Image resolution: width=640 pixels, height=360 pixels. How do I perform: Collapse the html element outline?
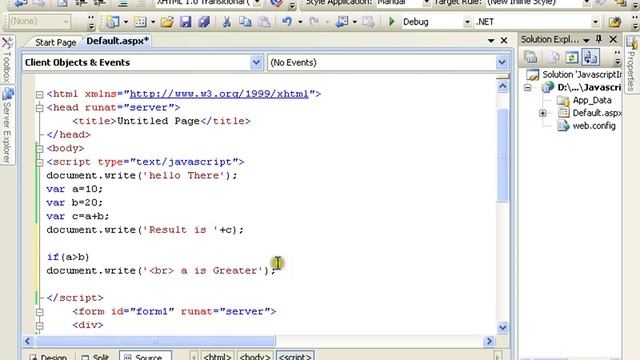[39, 94]
